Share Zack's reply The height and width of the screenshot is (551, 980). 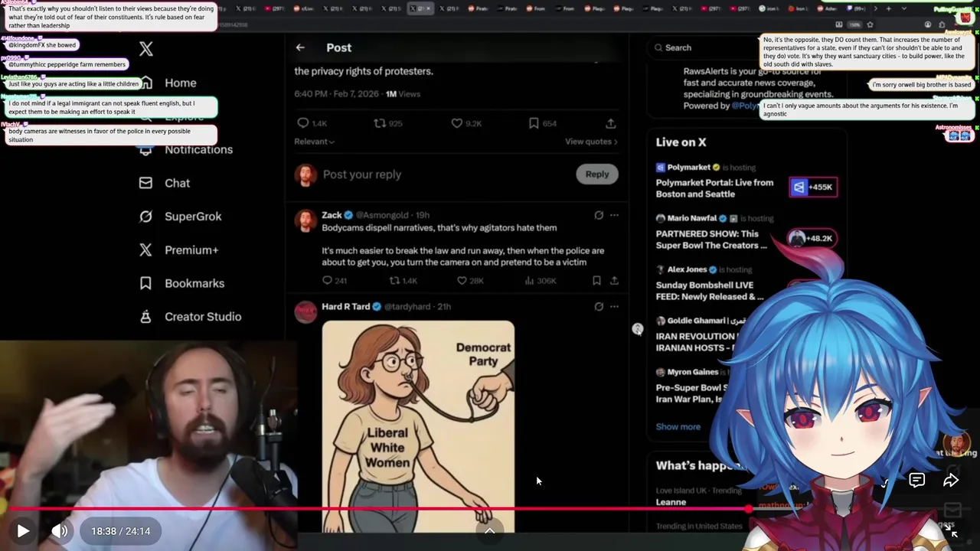point(614,281)
